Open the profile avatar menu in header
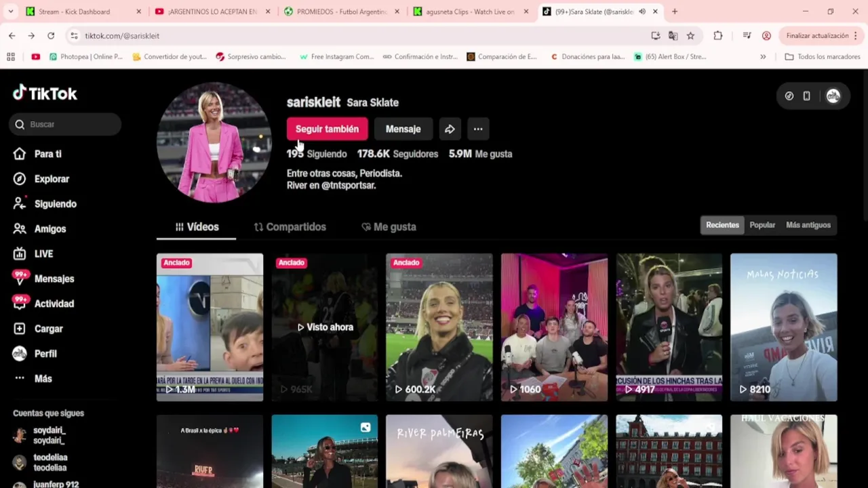The height and width of the screenshot is (488, 868). 833,96
